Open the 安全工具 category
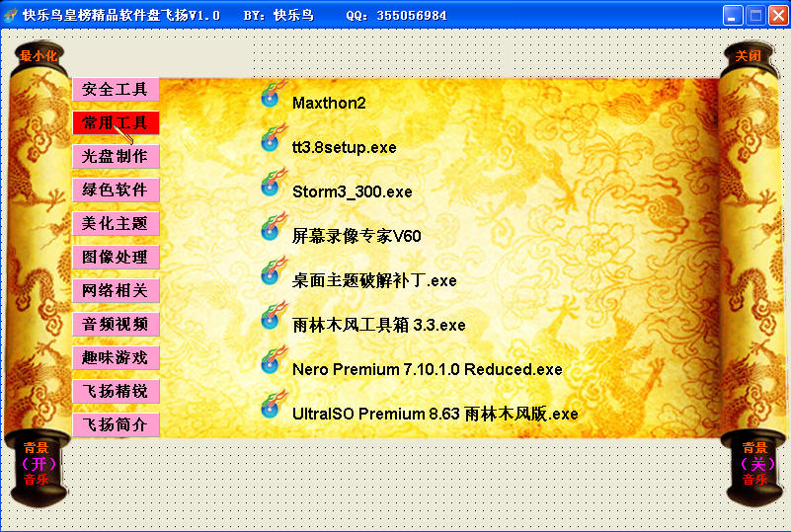This screenshot has height=532, width=791. click(116, 90)
